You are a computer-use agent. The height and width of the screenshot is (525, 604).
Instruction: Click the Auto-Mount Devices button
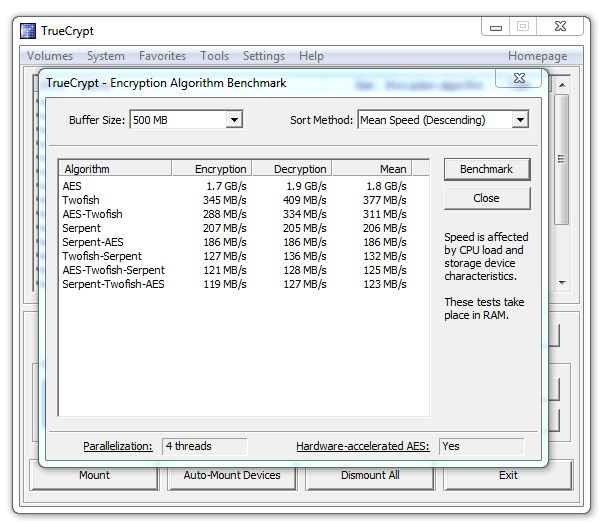pos(232,476)
